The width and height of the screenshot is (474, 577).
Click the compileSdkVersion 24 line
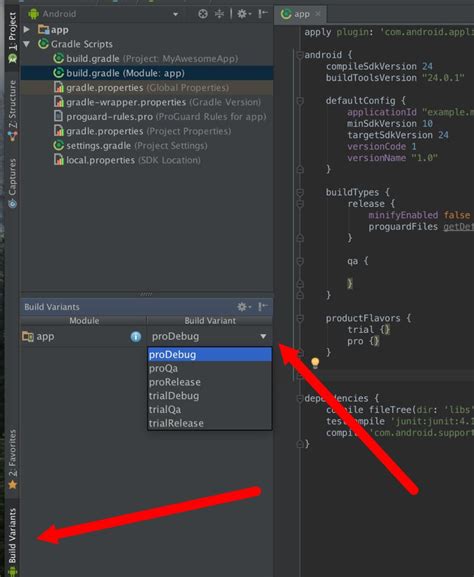379,66
